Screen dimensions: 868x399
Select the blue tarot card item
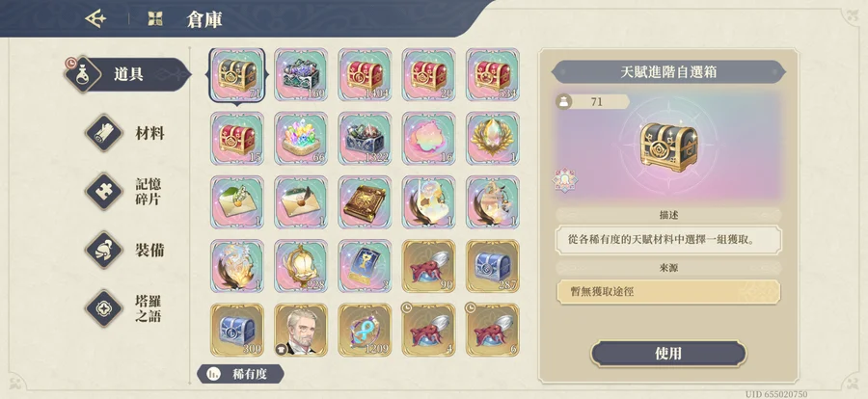pyautogui.click(x=365, y=266)
